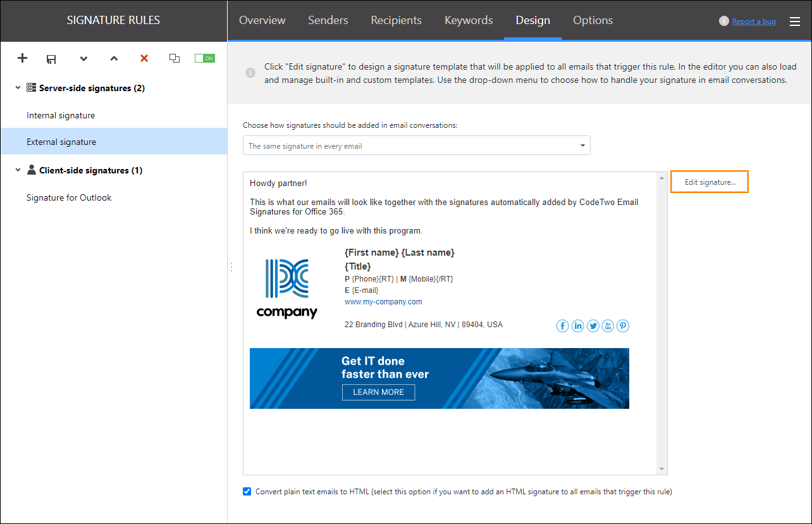
Task: Open the www.my-company.com link
Action: [383, 301]
